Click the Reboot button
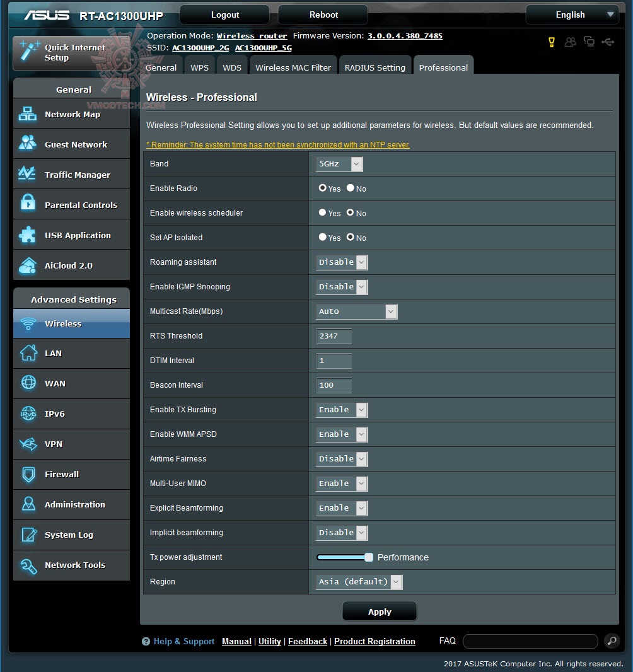This screenshot has width=633, height=672. tap(323, 14)
